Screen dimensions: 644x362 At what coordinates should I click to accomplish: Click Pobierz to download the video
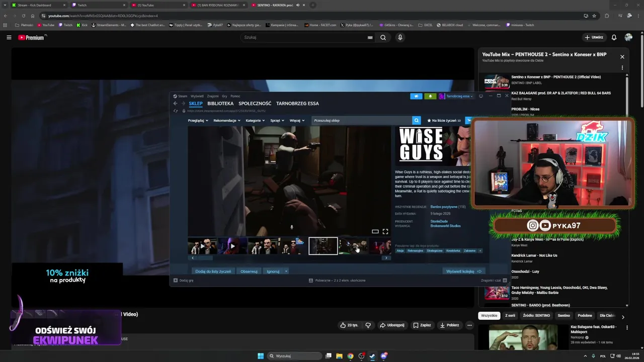(x=449, y=325)
